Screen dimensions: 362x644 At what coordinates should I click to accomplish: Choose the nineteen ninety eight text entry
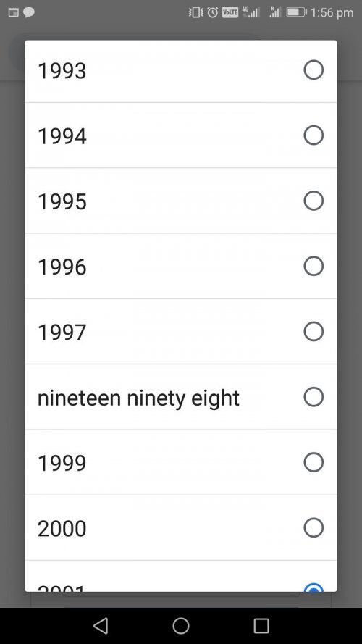138,398
